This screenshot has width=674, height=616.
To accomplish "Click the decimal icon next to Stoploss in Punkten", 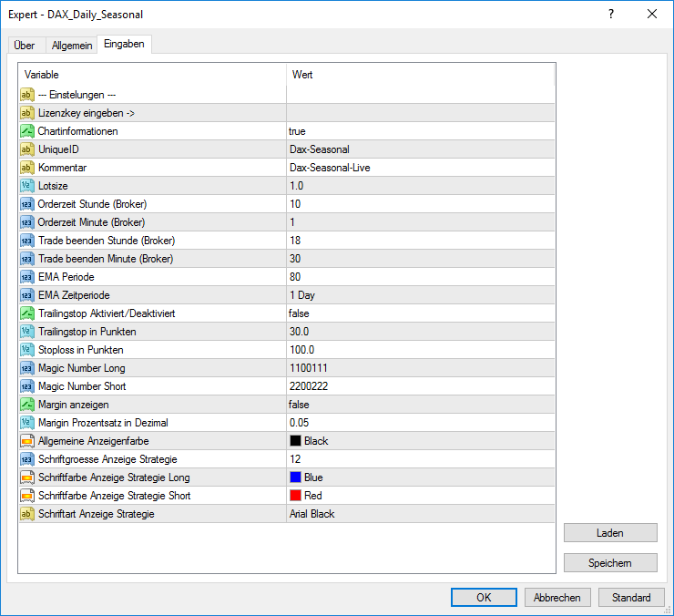I will pos(27,350).
